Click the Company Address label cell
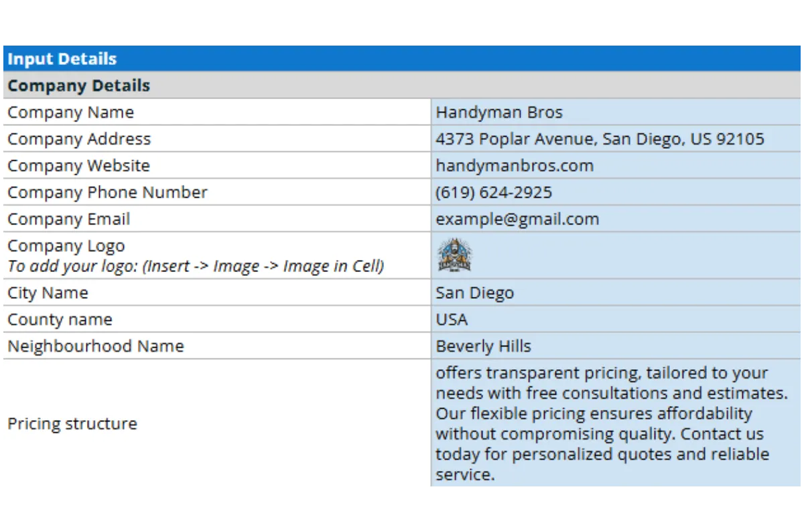This screenshot has width=804, height=532. click(x=217, y=139)
